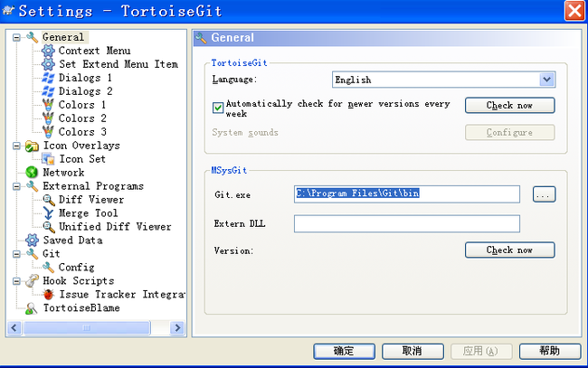Click the Unified Diff Viewer magnifier icon
This screenshot has width=588, height=368.
[x=49, y=227]
